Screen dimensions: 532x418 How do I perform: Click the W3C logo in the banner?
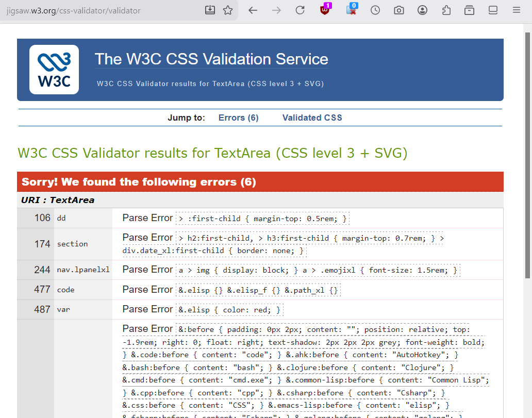(x=54, y=70)
